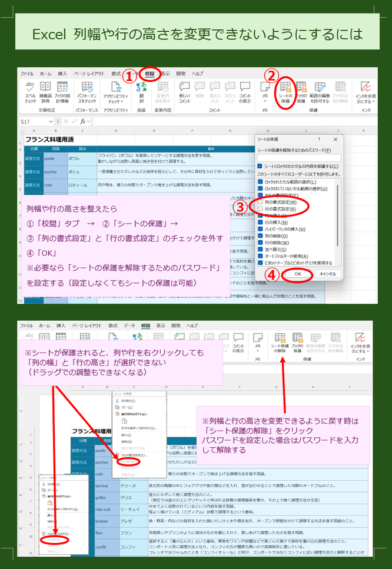The height and width of the screenshot is (569, 392).
Task: Click インクを非表示にする in the top ribbon
Action: click(366, 92)
